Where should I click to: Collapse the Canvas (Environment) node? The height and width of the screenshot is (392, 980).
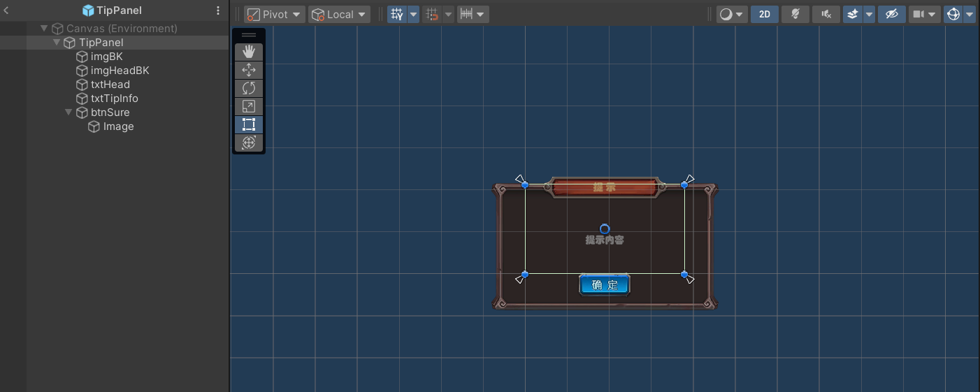[x=44, y=29]
